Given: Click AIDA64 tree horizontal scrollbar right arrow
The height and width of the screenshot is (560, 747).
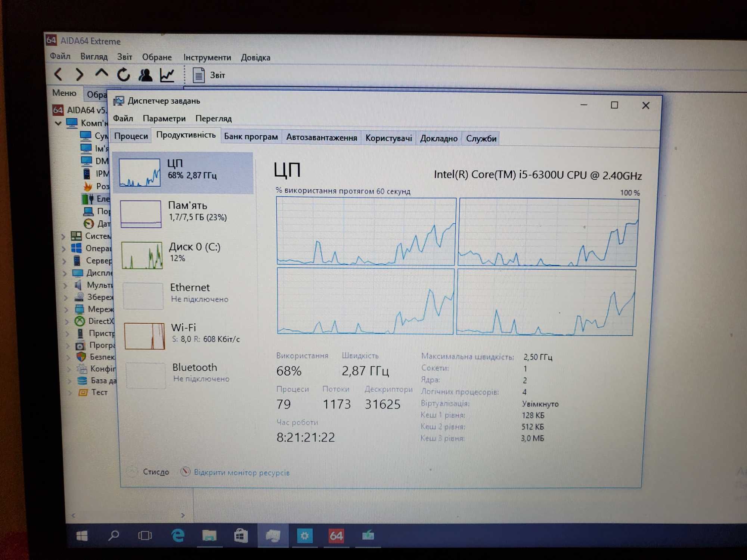Looking at the screenshot, I should click(183, 515).
